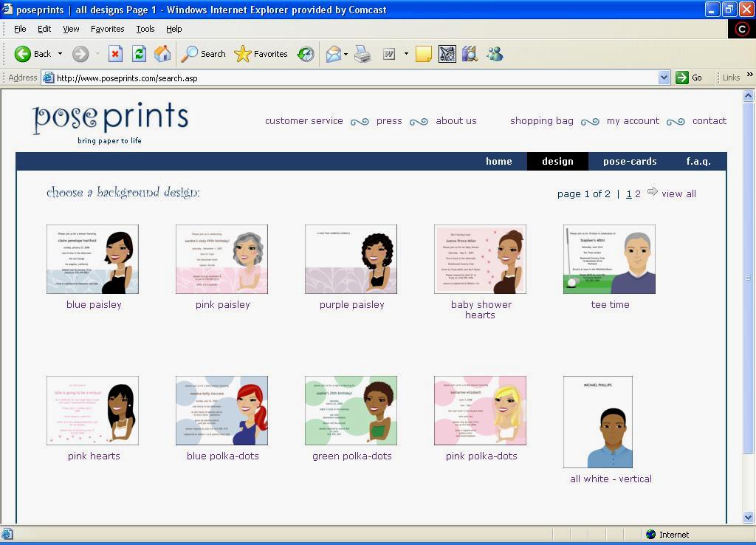Screen dimensions: 756x545
Task: Click the scrollbar up arrow
Action: click(749, 95)
